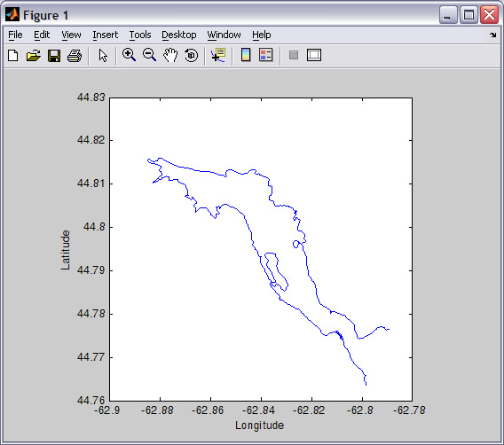This screenshot has width=504, height=445.
Task: Show Plot Tools and dock the figure
Action: [314, 55]
